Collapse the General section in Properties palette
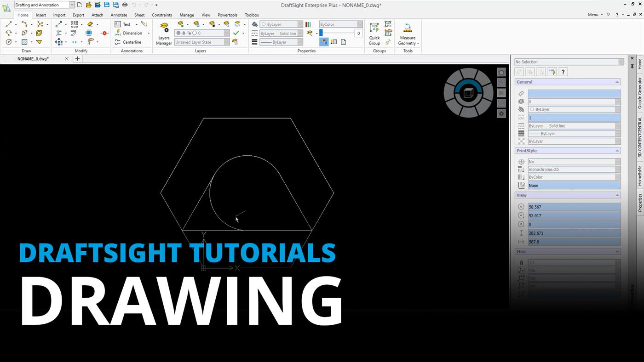This screenshot has height=362, width=644. point(617,81)
